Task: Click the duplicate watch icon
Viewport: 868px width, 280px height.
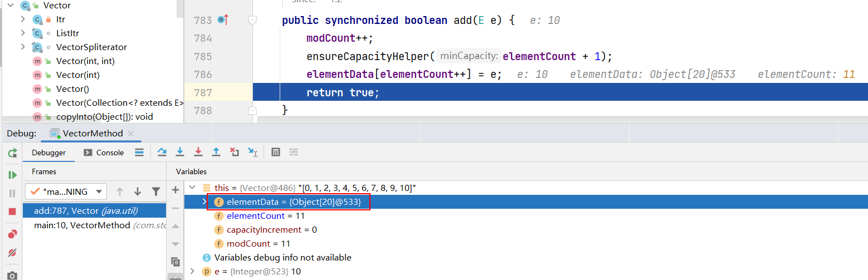Action: [175, 262]
